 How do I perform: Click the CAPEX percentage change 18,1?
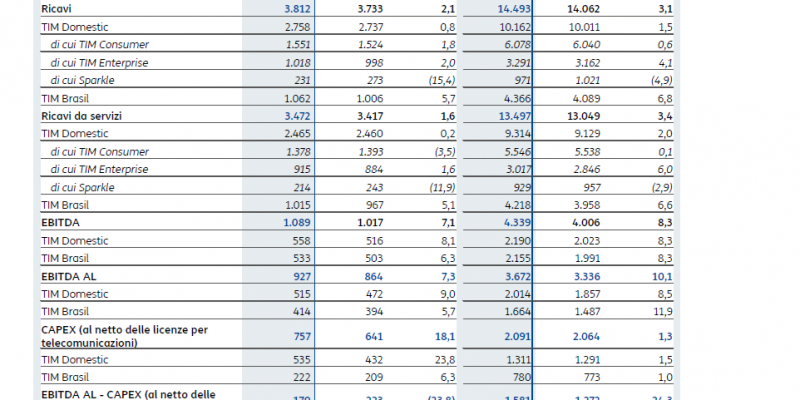coord(446,337)
